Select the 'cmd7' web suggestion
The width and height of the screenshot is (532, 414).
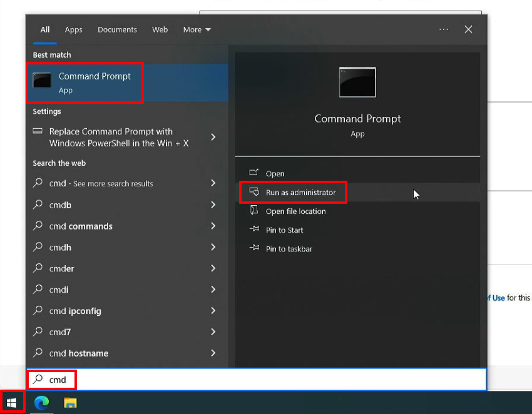pos(127,332)
